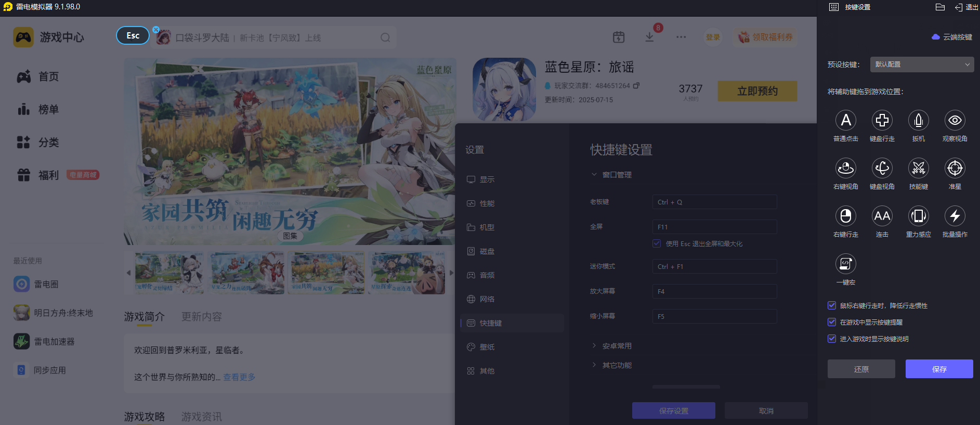Click 领取福利券 coupon button

tap(765, 37)
